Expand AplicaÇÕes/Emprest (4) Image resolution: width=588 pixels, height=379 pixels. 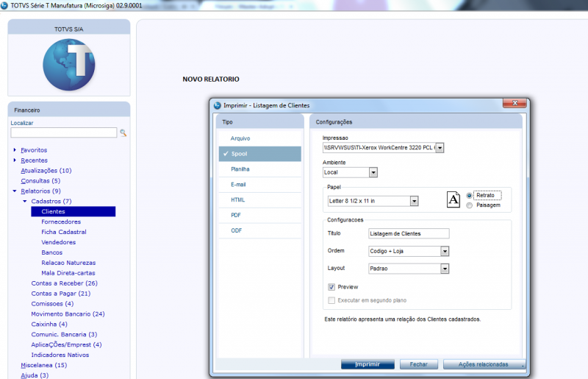click(66, 344)
